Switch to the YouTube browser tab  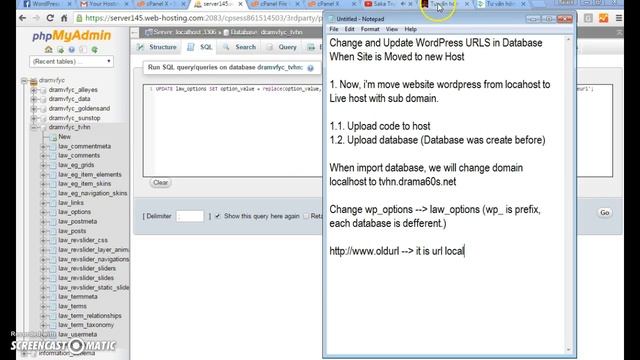pos(388,4)
